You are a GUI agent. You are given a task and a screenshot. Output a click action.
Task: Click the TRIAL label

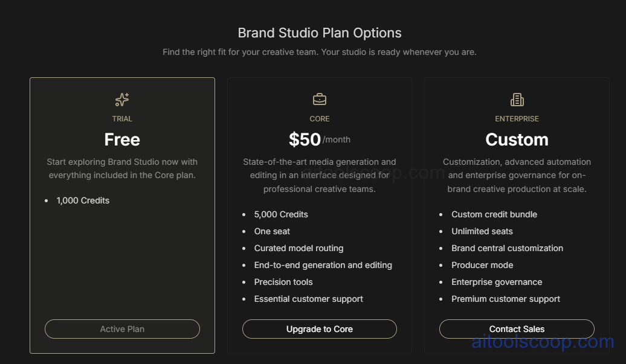tap(122, 118)
